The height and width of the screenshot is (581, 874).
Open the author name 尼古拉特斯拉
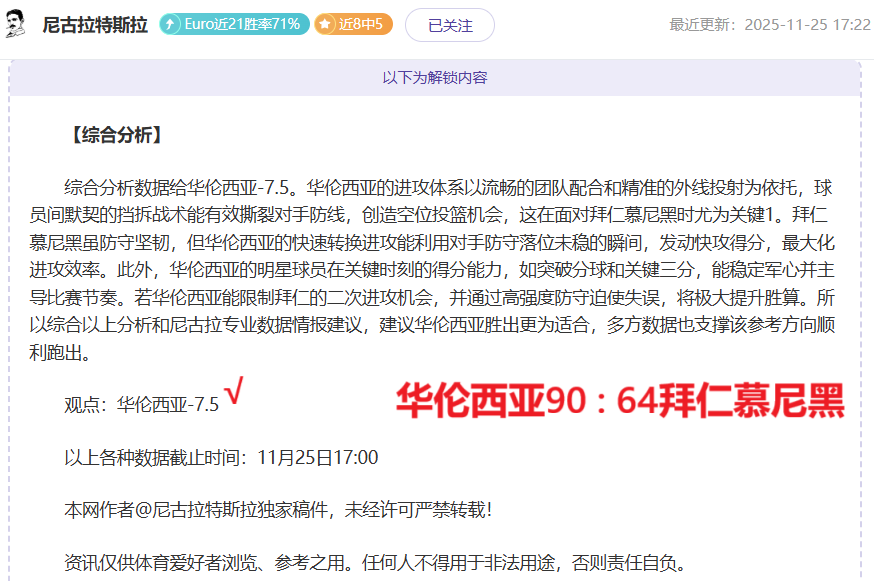point(95,25)
